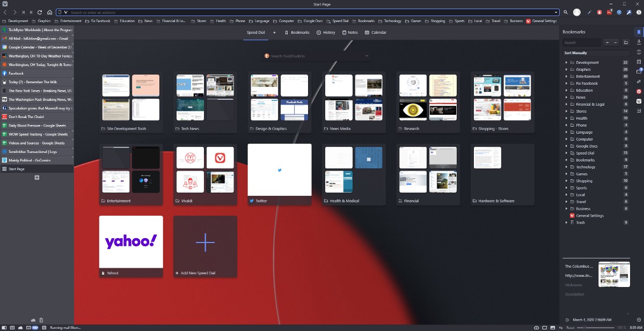
Task: Adjust the page zoom slider
Action: coord(596,327)
